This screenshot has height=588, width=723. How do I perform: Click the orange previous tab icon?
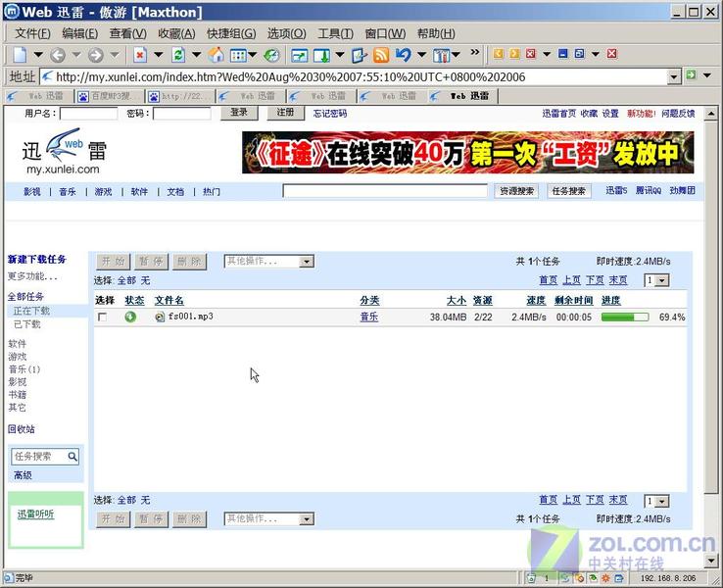[498, 54]
